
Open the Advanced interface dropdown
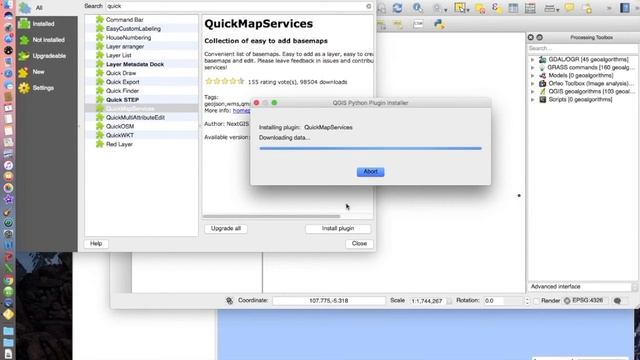click(583, 287)
